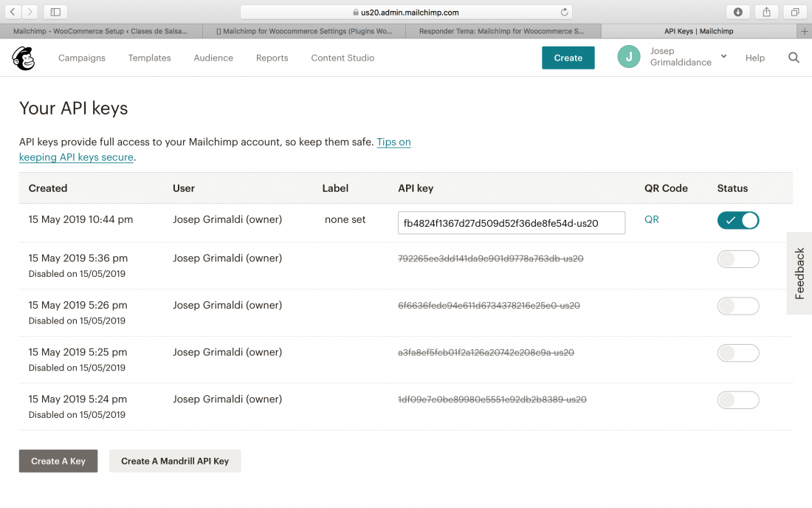The height and width of the screenshot is (508, 812).
Task: Click the disabled key starting a3fa8ef5
Action: click(x=486, y=353)
